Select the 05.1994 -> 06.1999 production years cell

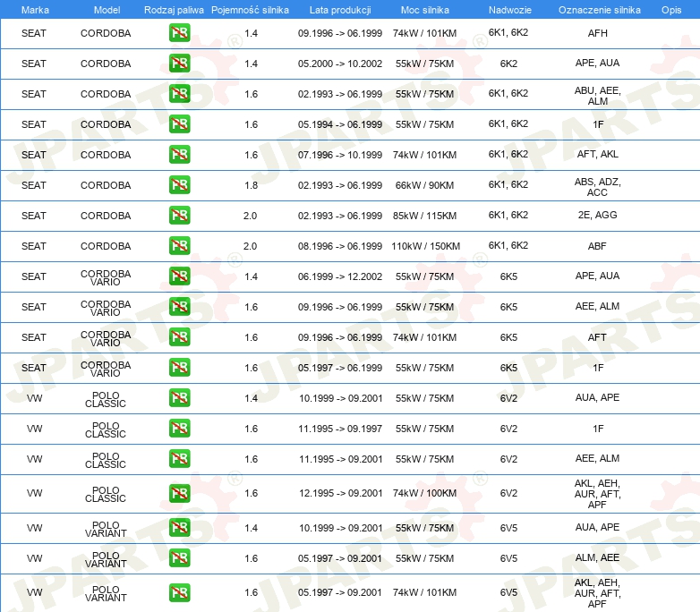pos(340,124)
